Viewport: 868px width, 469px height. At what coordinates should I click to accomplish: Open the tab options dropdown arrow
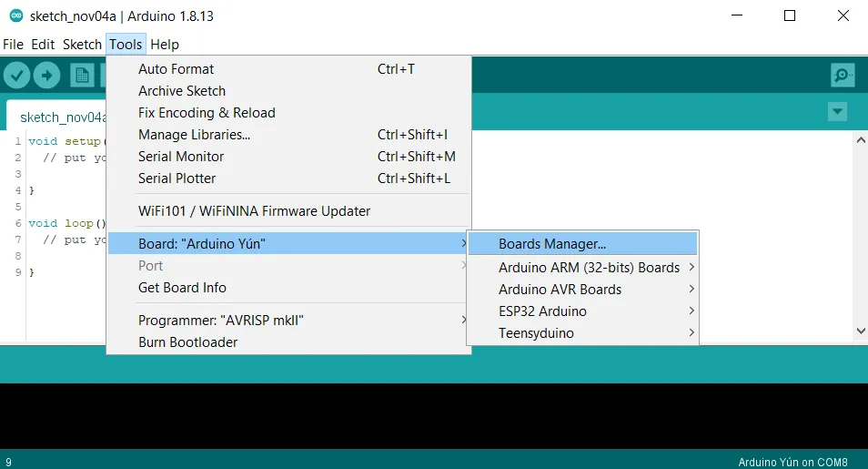pos(838,111)
